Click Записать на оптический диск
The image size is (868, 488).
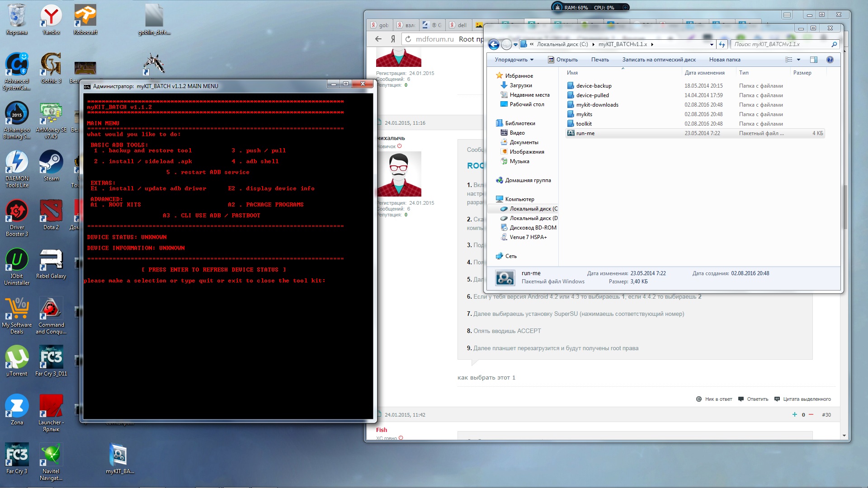click(x=659, y=60)
